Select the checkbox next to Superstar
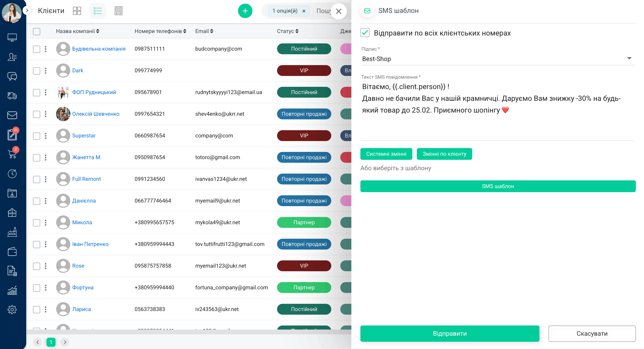This screenshot has width=644, height=349. point(37,136)
